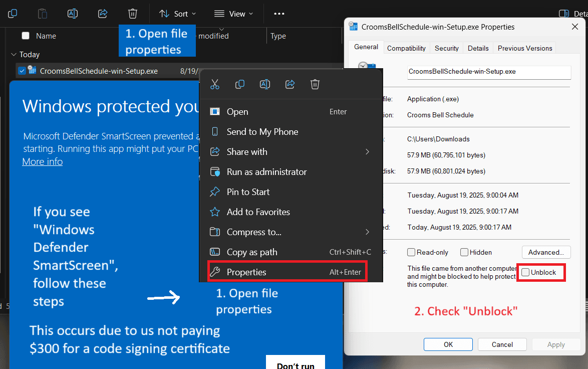Open View dropdown in Explorer toolbar
The width and height of the screenshot is (588, 369).
coord(233,14)
